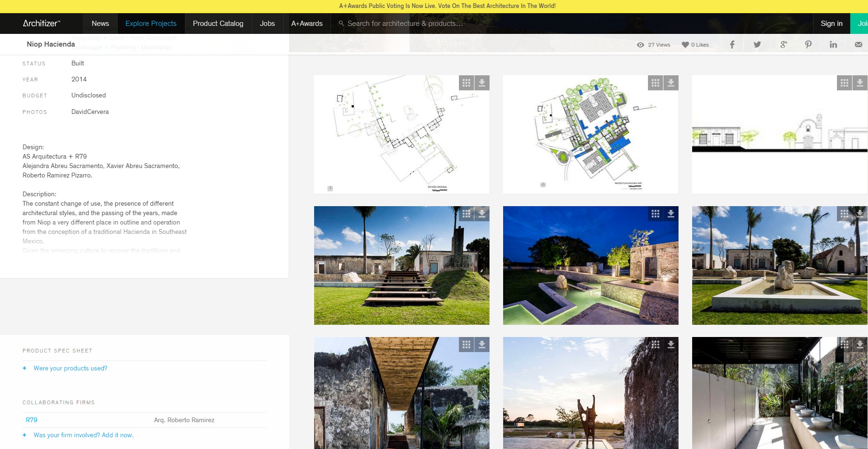Click search magnifier icon in navbar

pos(341,23)
